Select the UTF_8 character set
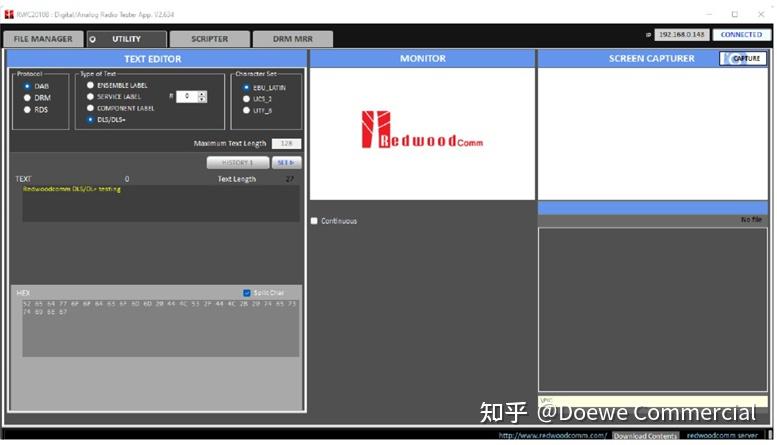 coord(246,111)
